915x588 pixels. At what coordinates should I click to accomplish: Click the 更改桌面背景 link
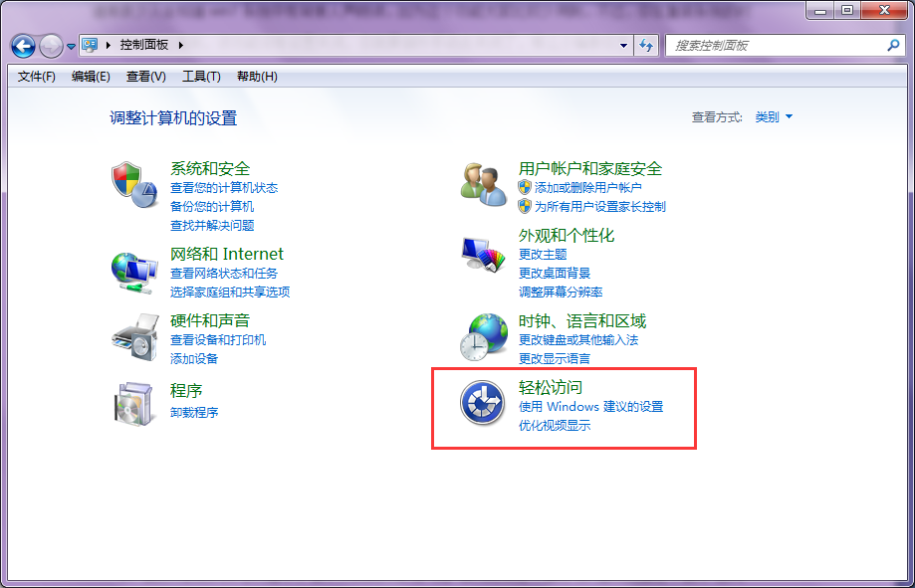click(x=555, y=273)
